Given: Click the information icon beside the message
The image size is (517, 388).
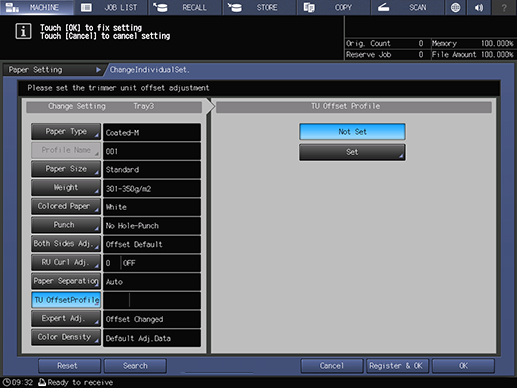Looking at the screenshot, I should (23, 31).
